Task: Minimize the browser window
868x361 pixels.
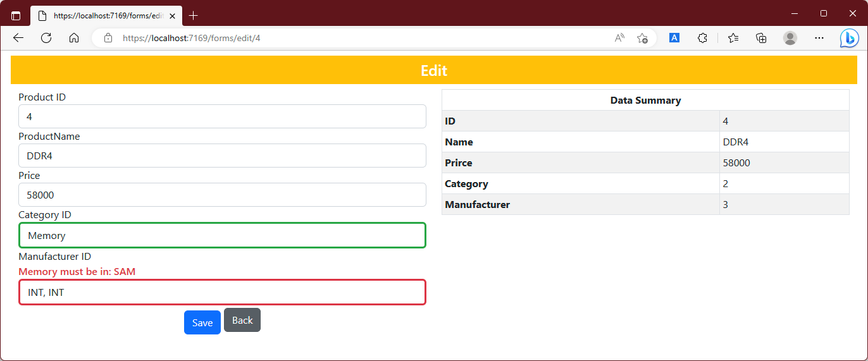Action: coord(795,13)
